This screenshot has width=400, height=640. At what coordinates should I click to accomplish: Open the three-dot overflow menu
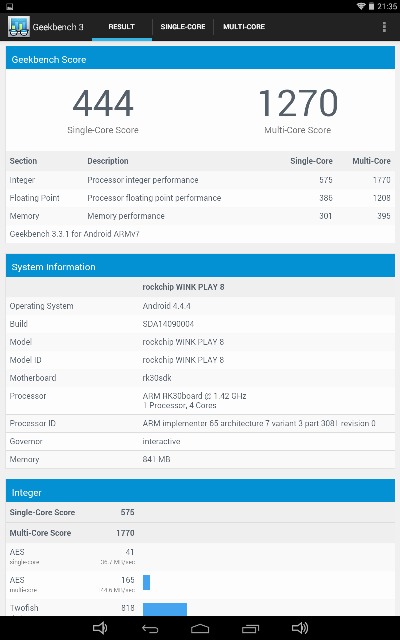coord(384,27)
